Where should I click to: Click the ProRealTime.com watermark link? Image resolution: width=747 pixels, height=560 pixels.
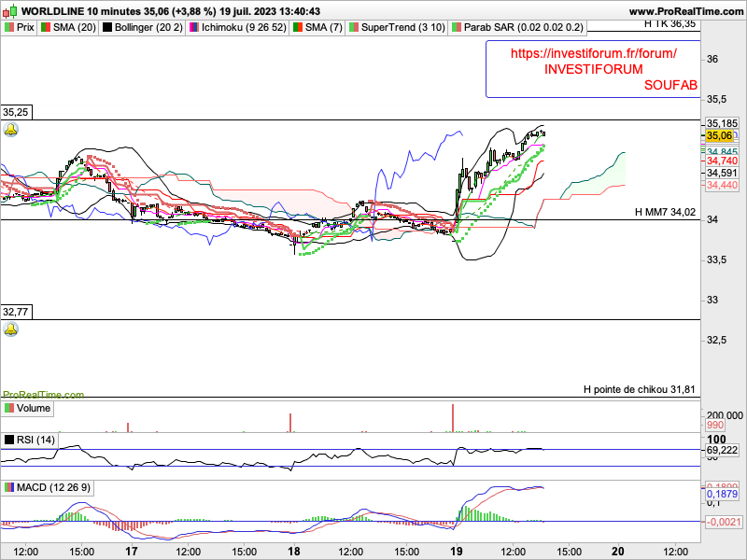click(43, 395)
